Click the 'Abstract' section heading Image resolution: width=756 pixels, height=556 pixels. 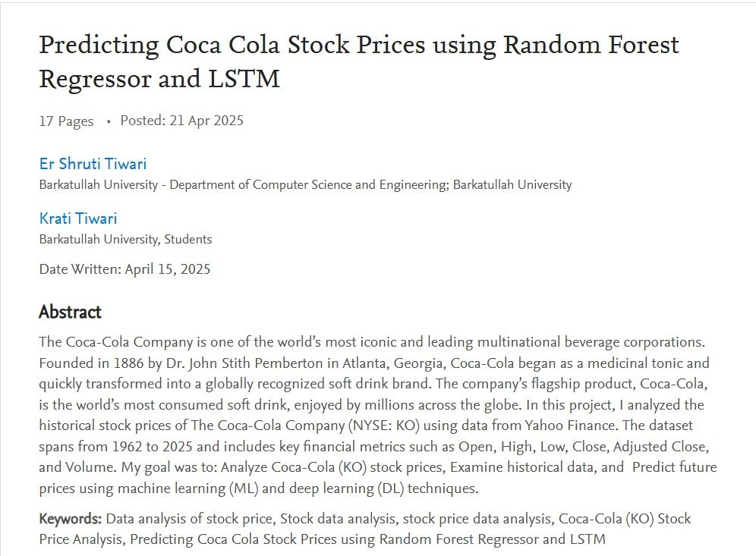click(70, 312)
